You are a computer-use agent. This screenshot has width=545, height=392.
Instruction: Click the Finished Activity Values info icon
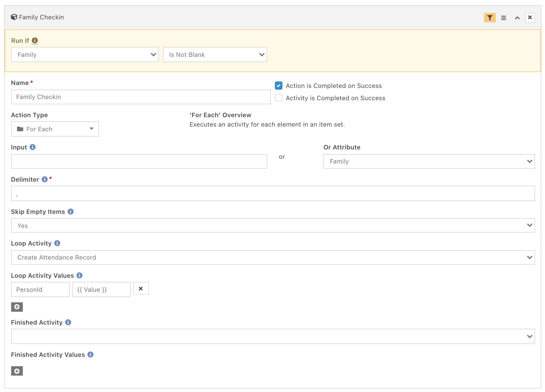click(x=91, y=354)
